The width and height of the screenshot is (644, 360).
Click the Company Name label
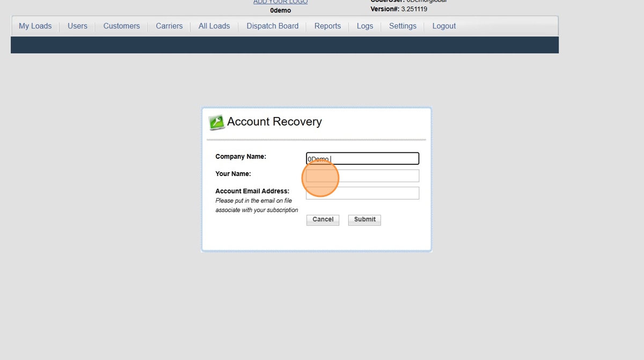pyautogui.click(x=241, y=157)
